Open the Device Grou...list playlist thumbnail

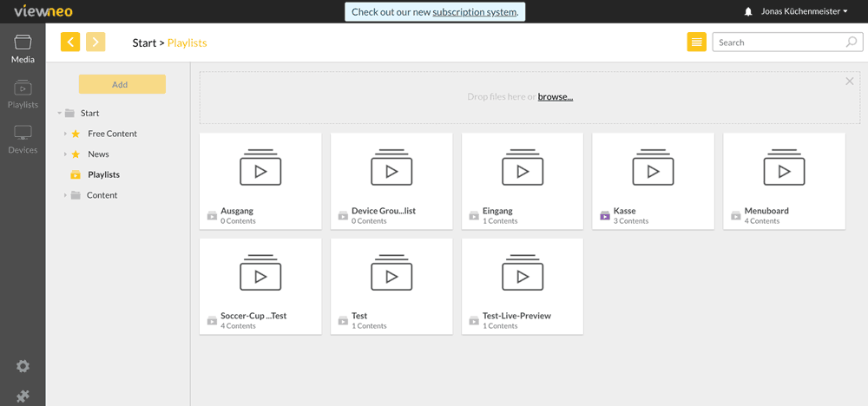point(391,167)
